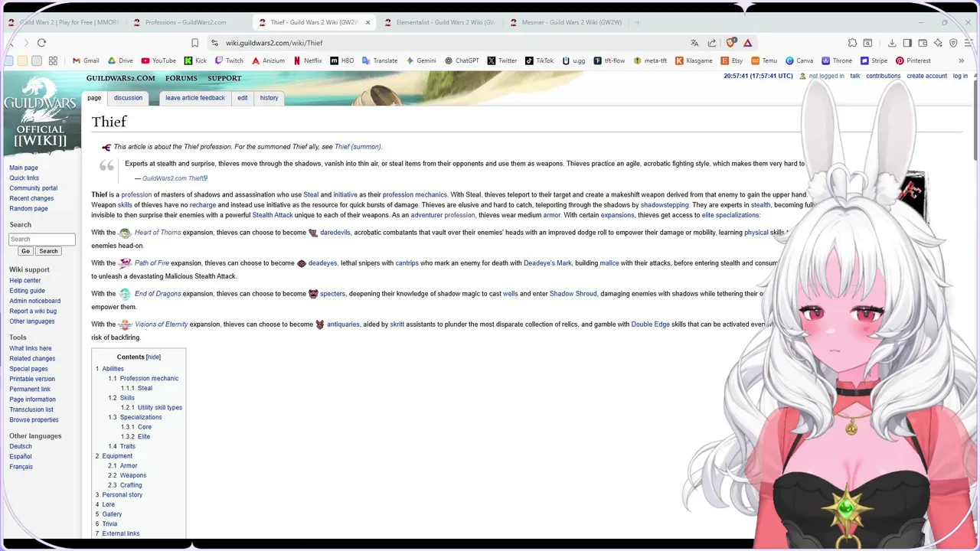Open the Thief (summon) link

pos(358,147)
